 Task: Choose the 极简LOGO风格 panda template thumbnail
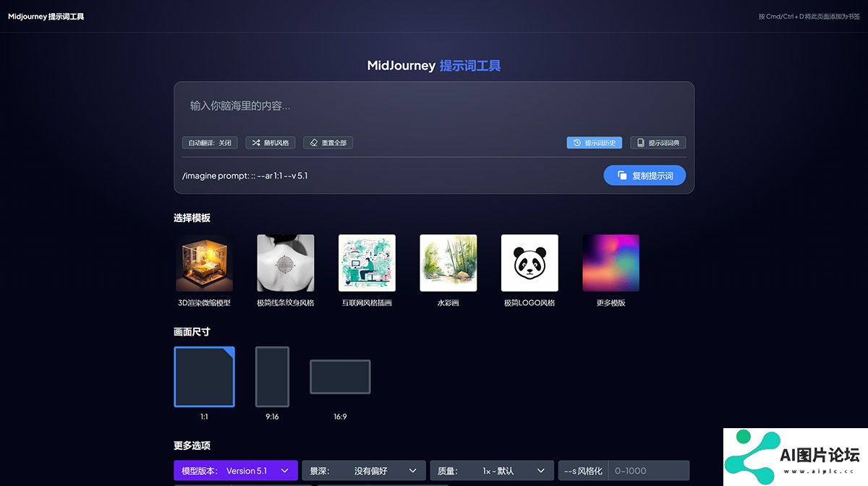pos(529,263)
